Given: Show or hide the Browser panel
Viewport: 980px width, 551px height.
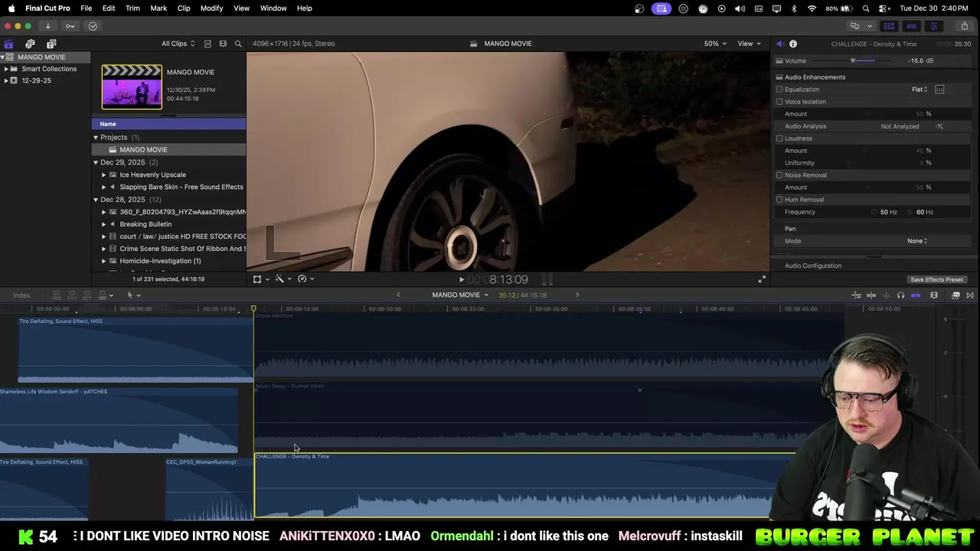Looking at the screenshot, I should [x=889, y=26].
